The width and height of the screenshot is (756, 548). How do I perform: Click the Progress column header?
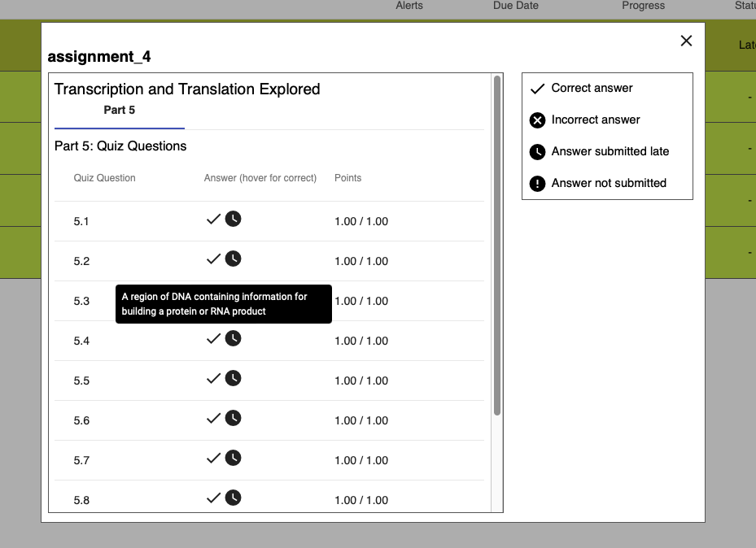tap(643, 6)
